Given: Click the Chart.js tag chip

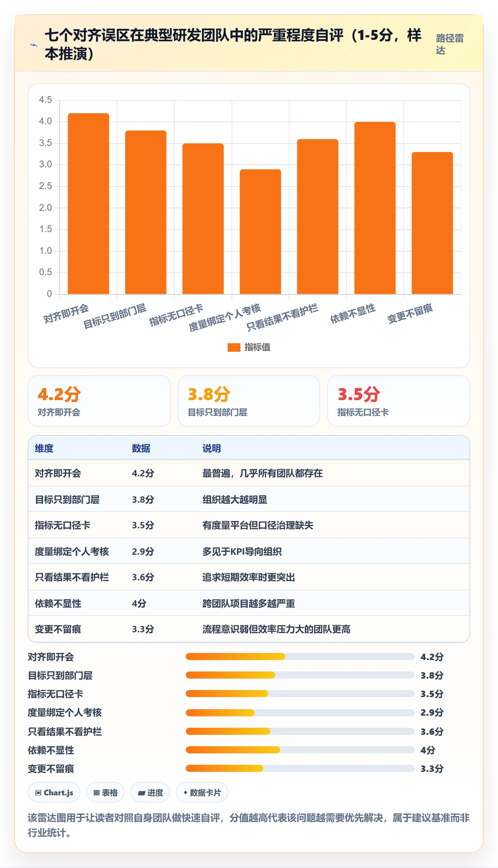Looking at the screenshot, I should point(54,793).
